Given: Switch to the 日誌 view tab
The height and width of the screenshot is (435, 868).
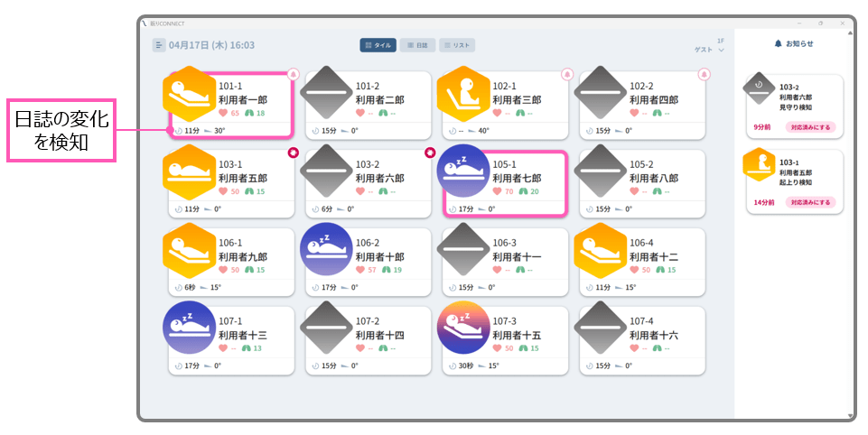Looking at the screenshot, I should [416, 45].
